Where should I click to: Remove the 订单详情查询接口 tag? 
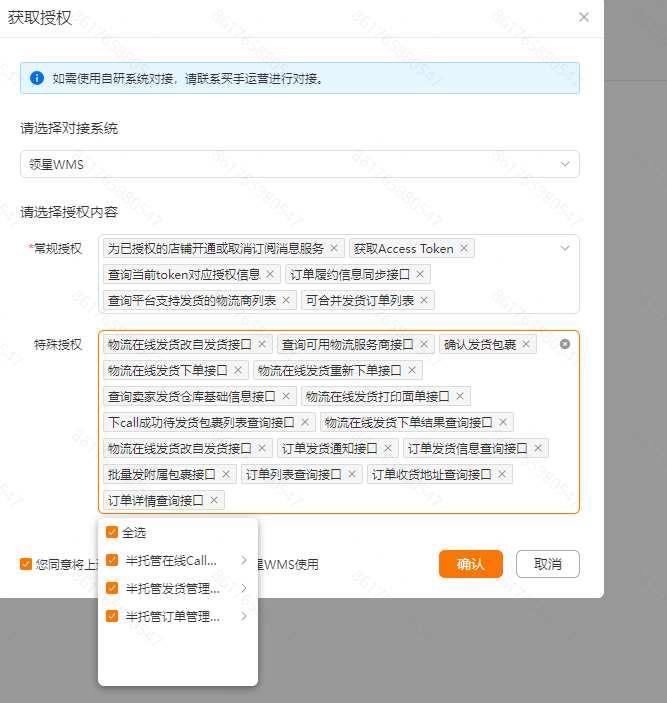tap(214, 500)
